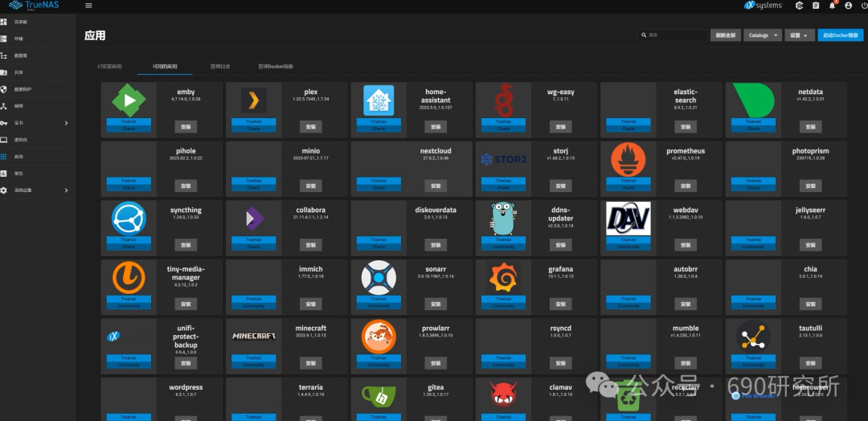Switch to Manage Catalogs (管理目录) tab
The width and height of the screenshot is (868, 421).
click(220, 67)
